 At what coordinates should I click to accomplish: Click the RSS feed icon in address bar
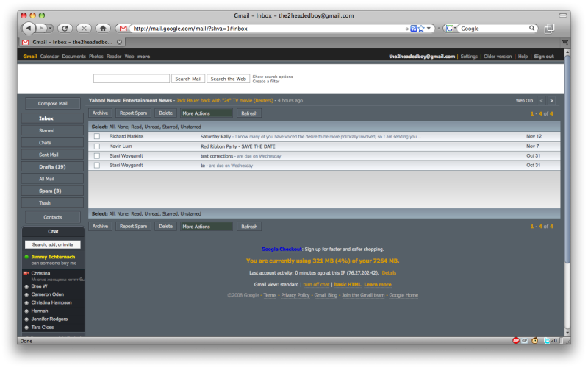click(x=414, y=29)
